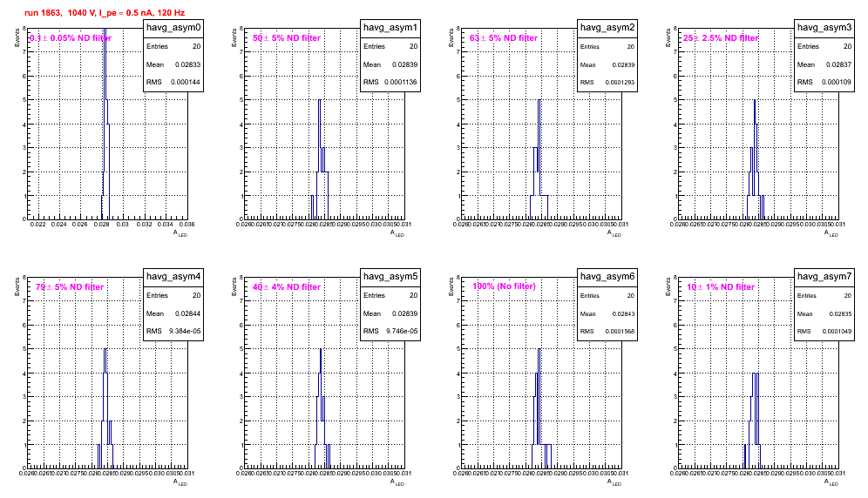Click the A_LED x-axis title of havg_asym6 plot
Screen dimensions: 868x498
coord(614,482)
